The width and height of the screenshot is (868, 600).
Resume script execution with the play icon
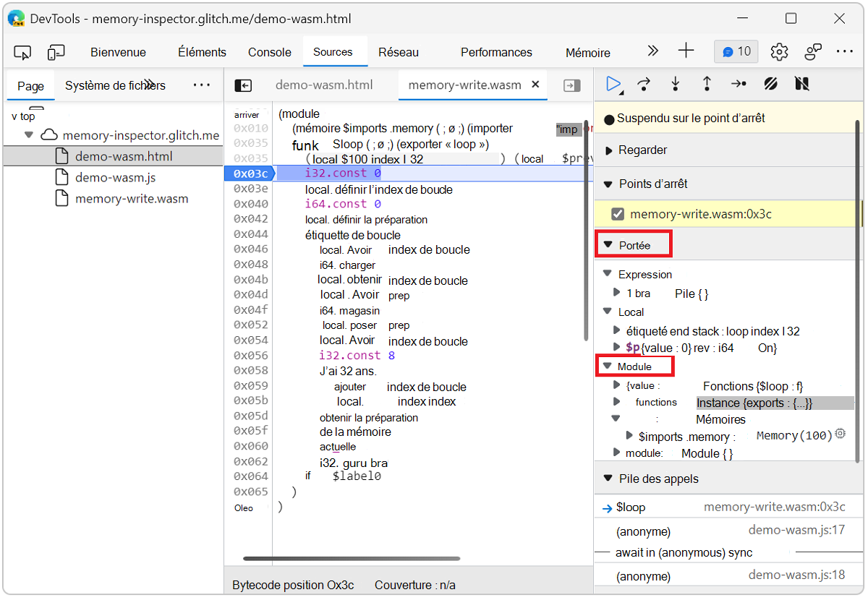tap(613, 85)
